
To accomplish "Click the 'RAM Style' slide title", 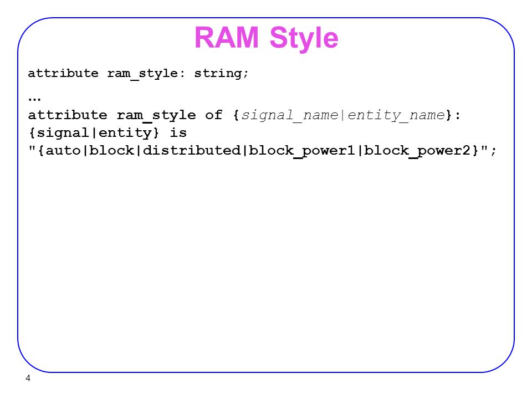I will (x=267, y=38).
